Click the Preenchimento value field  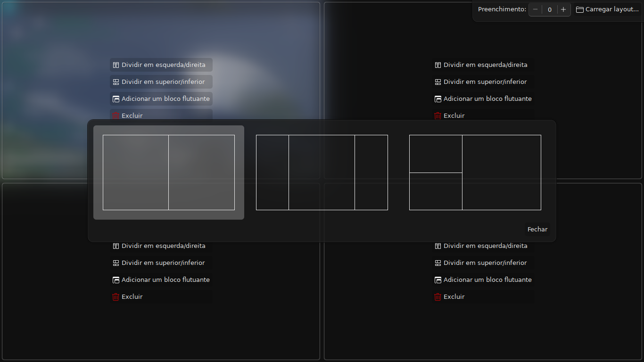549,9
